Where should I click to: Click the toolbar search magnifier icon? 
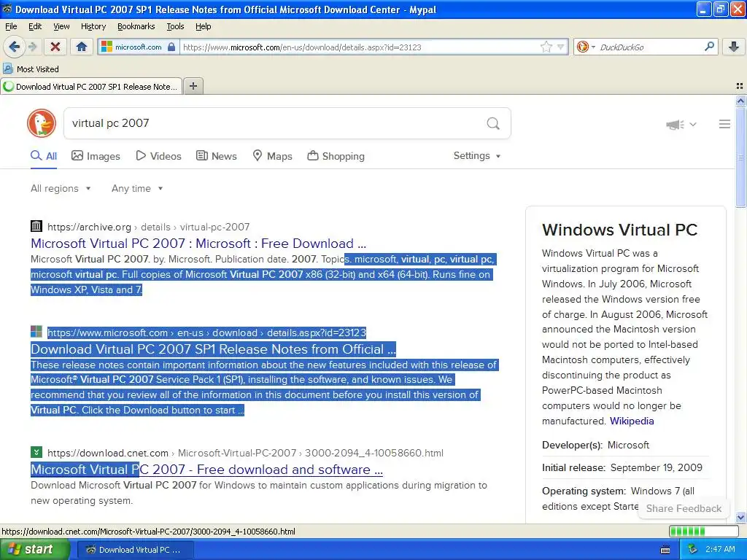[709, 47]
